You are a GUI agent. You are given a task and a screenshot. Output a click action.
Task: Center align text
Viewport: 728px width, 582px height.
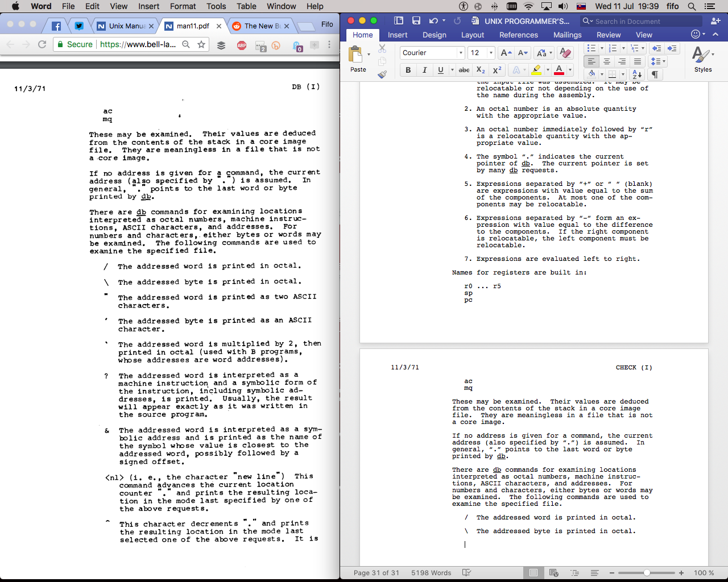607,61
